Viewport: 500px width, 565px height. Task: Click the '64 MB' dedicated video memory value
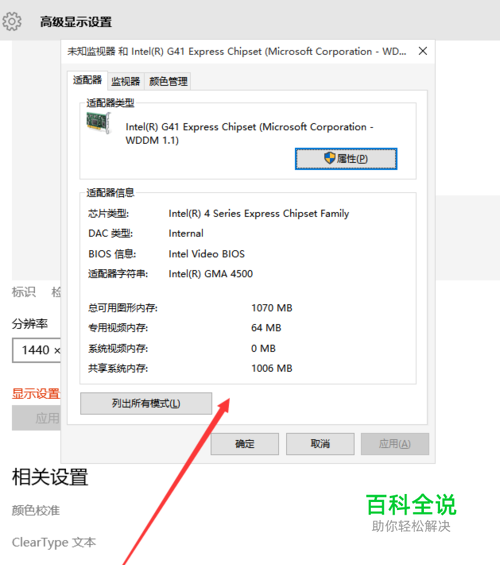pyautogui.click(x=266, y=328)
